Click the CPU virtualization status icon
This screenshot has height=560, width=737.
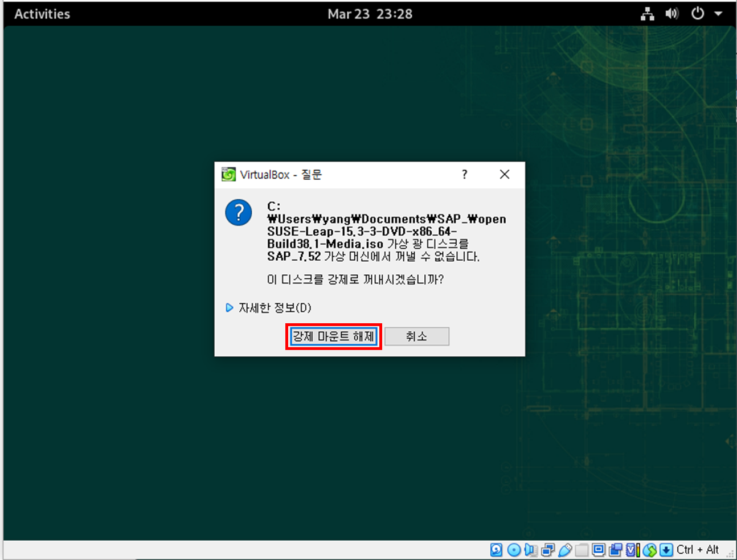pyautogui.click(x=632, y=550)
